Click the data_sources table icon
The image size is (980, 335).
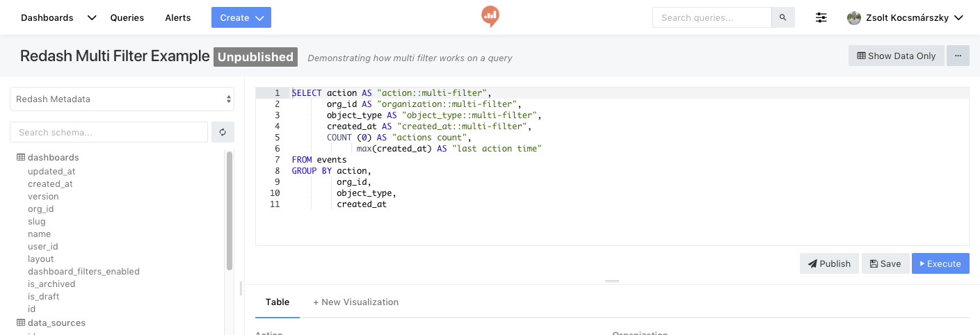[21, 323]
